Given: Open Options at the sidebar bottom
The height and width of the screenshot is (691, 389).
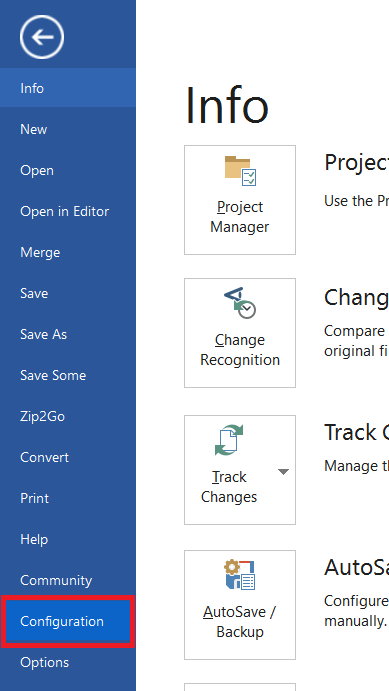Looking at the screenshot, I should click(x=68, y=662).
